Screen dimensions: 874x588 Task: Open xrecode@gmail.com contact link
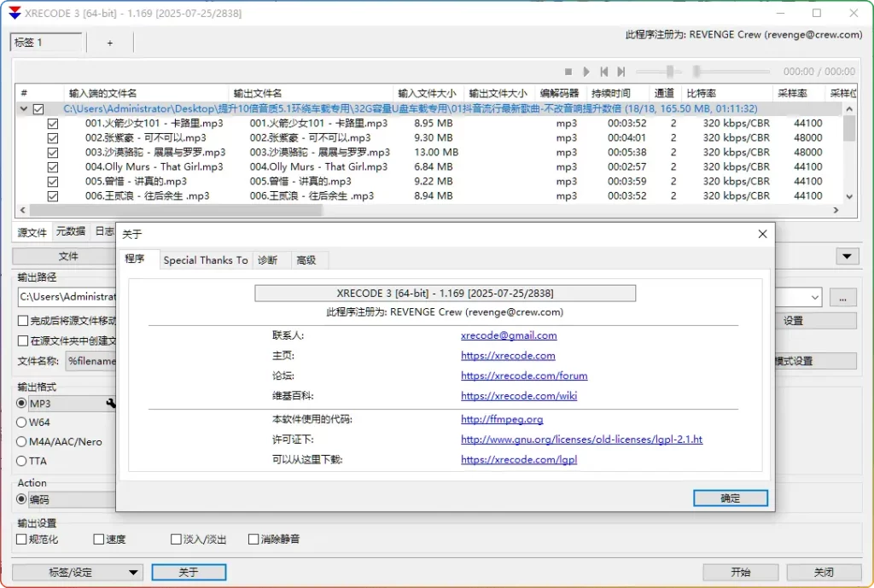(x=509, y=335)
